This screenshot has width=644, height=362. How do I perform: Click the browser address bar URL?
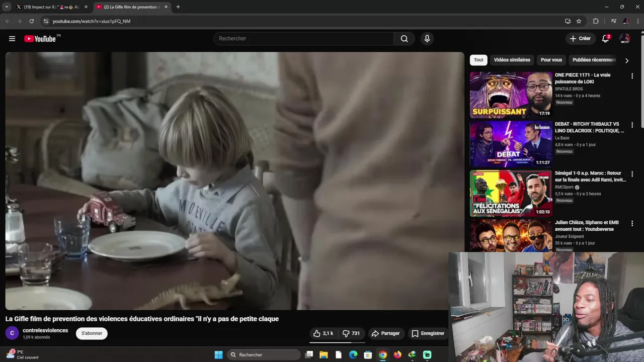[x=92, y=21]
